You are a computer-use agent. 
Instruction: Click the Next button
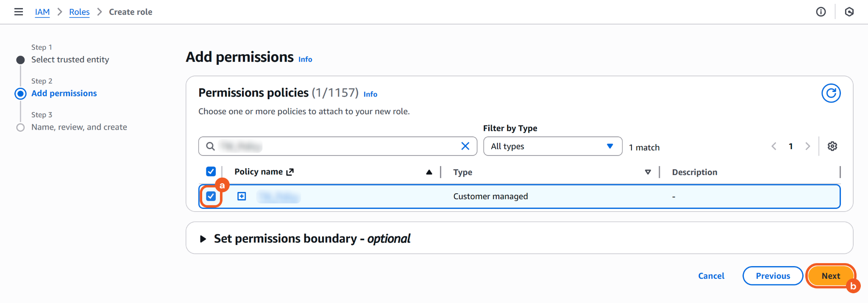coord(830,276)
